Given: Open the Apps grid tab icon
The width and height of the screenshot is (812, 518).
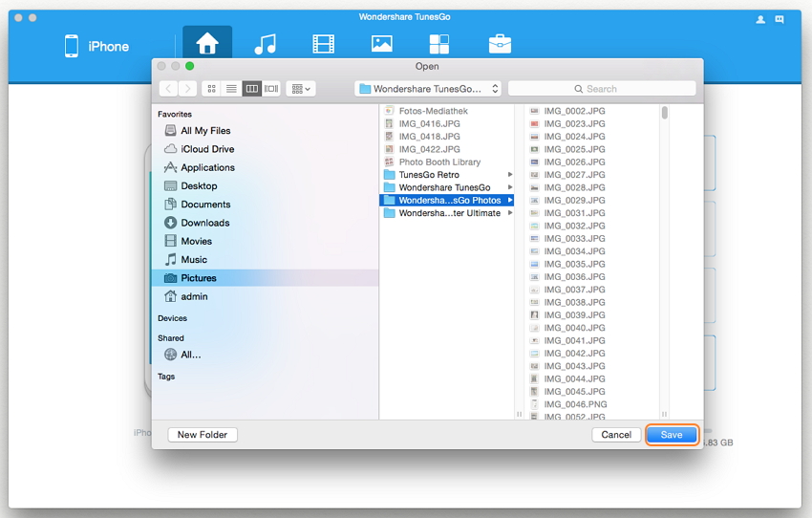Looking at the screenshot, I should click(438, 44).
